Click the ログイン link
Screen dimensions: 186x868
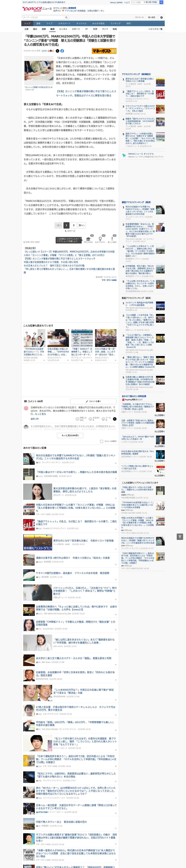click(57, 11)
